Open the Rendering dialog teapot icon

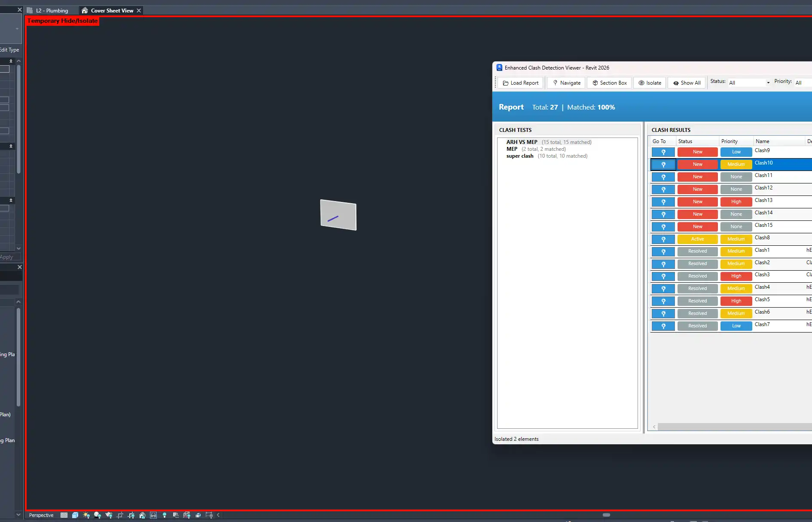109,515
